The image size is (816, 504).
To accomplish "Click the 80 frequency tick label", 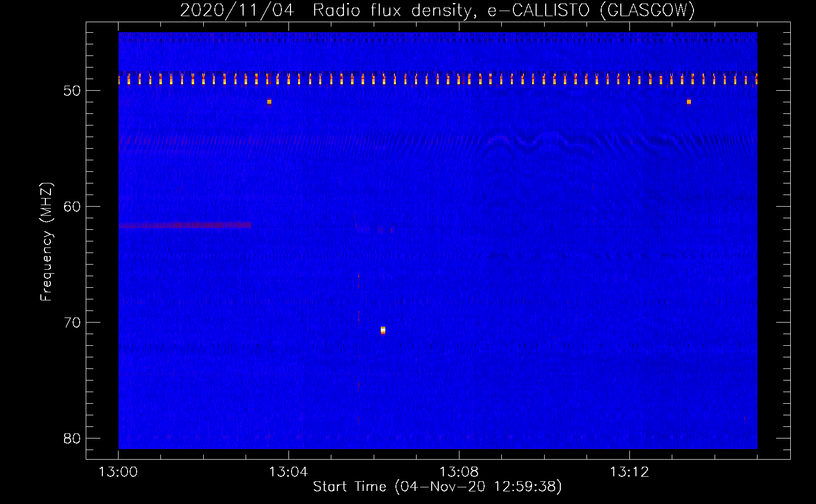I will point(72,438).
